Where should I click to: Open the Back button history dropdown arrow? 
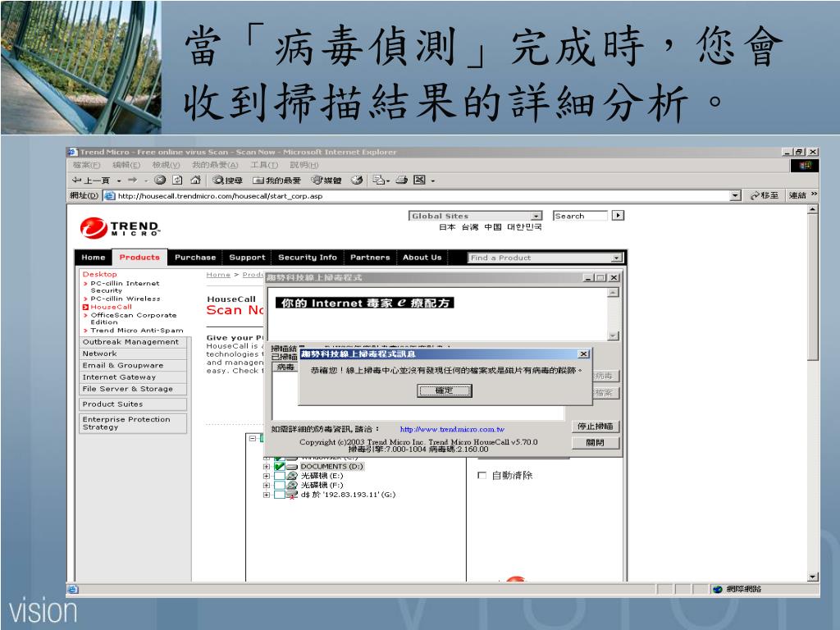coord(119,181)
